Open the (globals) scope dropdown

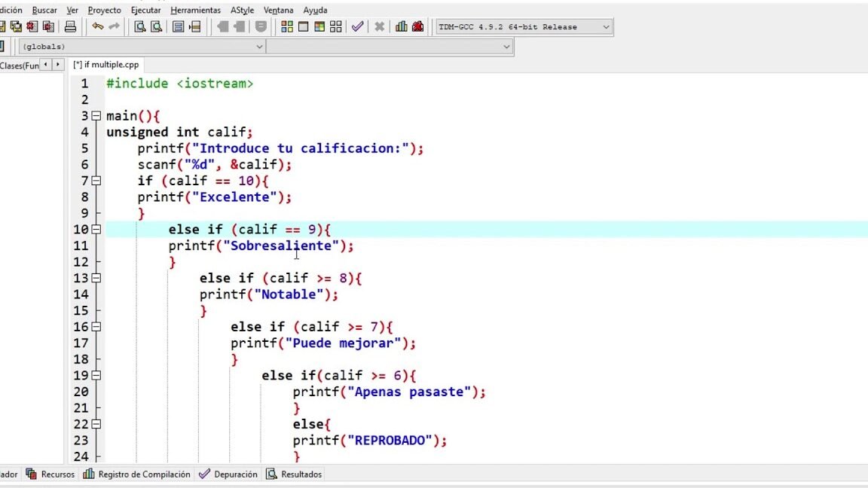pos(259,47)
